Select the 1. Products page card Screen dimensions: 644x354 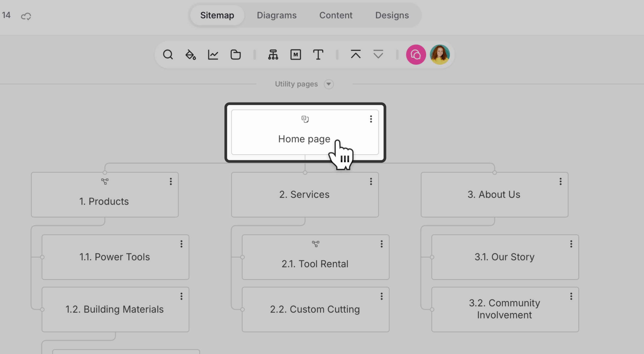tap(105, 195)
